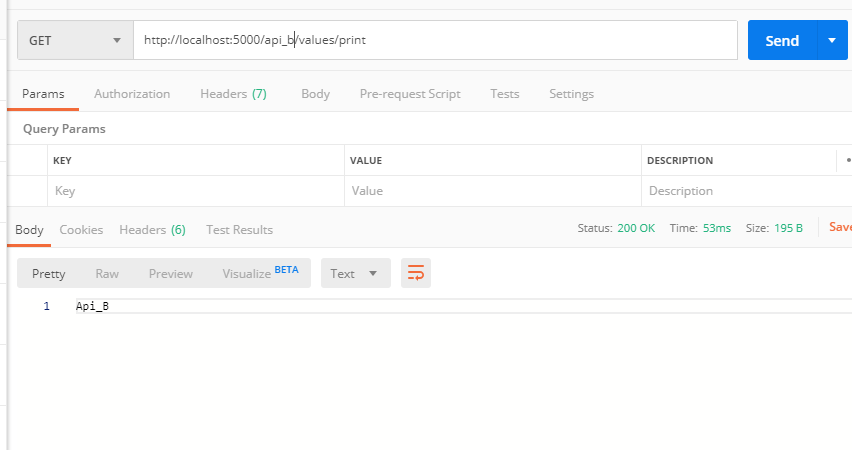Switch to the Params tab
The width and height of the screenshot is (852, 450).
(43, 94)
